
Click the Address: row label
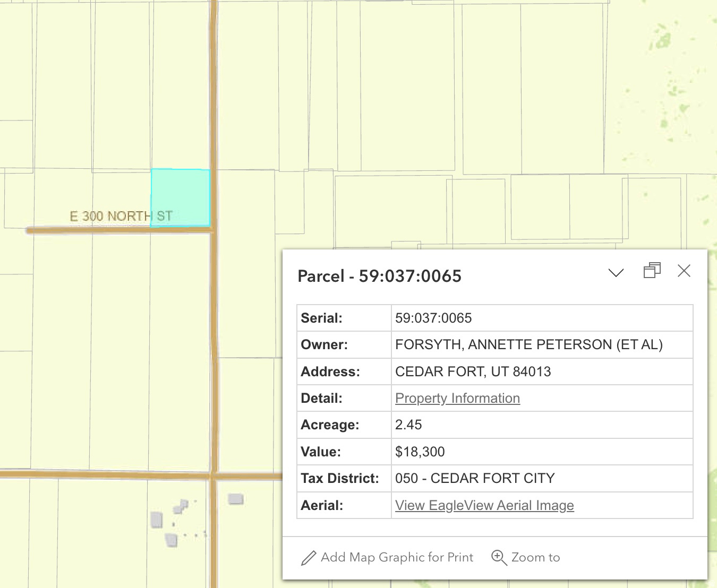(x=330, y=371)
